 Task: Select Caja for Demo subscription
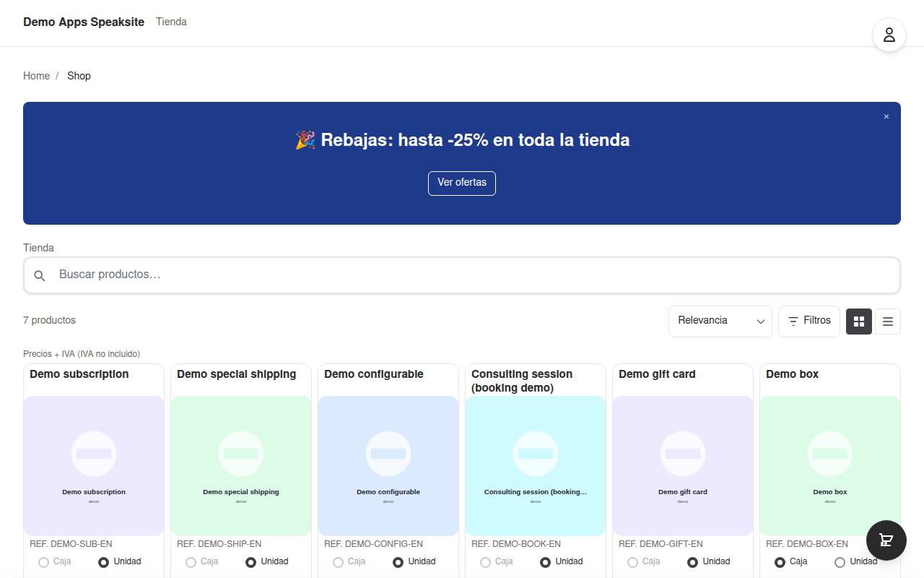click(55, 561)
